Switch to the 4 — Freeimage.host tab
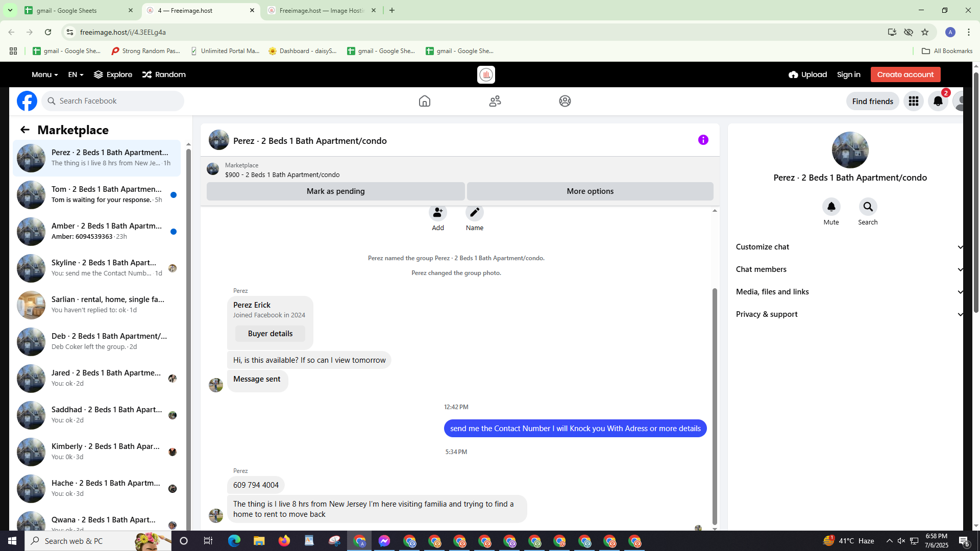980x551 pixels. (200, 10)
